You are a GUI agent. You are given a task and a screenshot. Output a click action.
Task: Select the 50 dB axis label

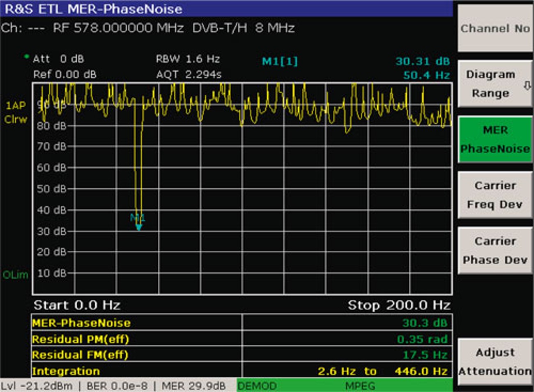coord(52,189)
